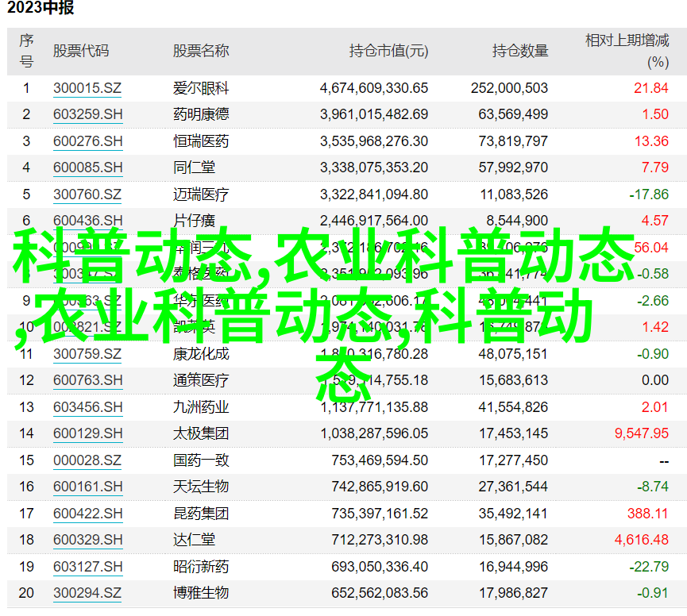Image resolution: width=687 pixels, height=616 pixels.
Task: Open stock code link 603259.SH
Action: pyautogui.click(x=88, y=115)
